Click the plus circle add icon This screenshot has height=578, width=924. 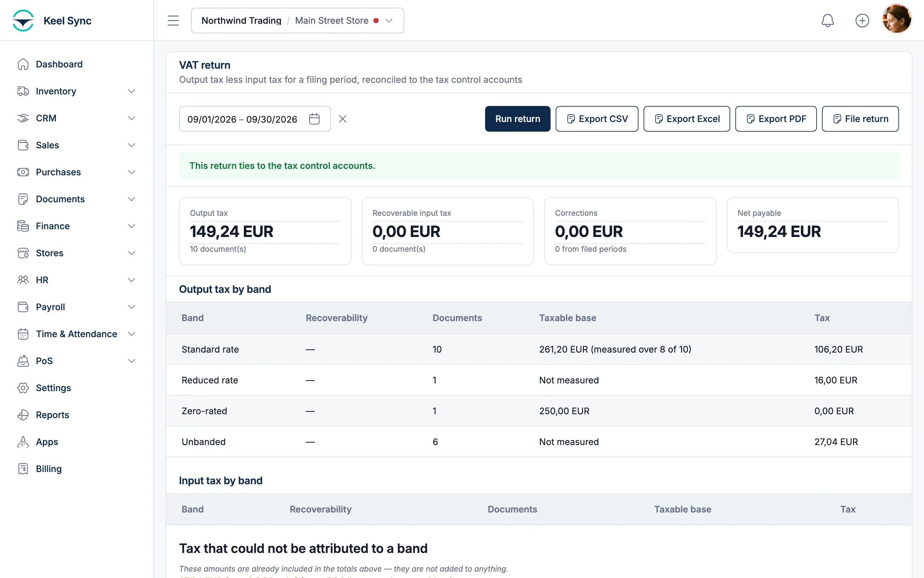coord(862,20)
